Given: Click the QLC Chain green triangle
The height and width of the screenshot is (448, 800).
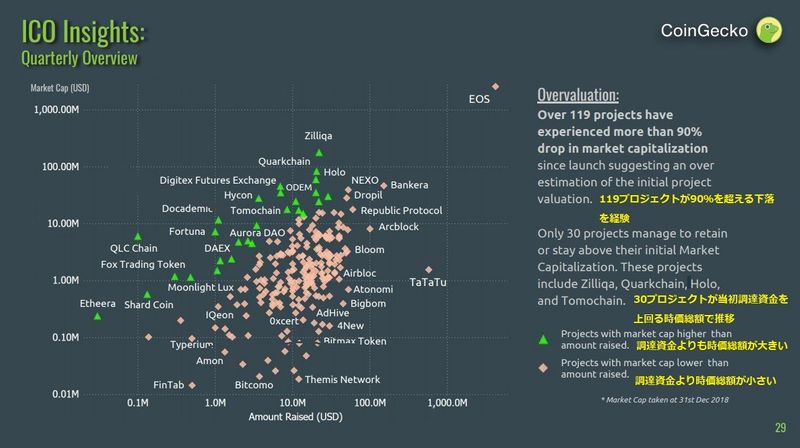Looking at the screenshot, I should 138,236.
